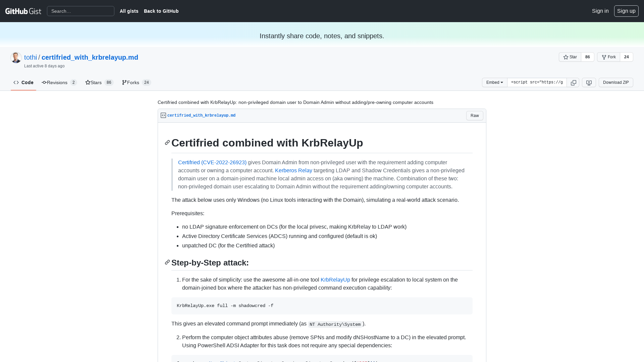Click Sign in link
Image resolution: width=644 pixels, height=362 pixels.
tap(600, 11)
